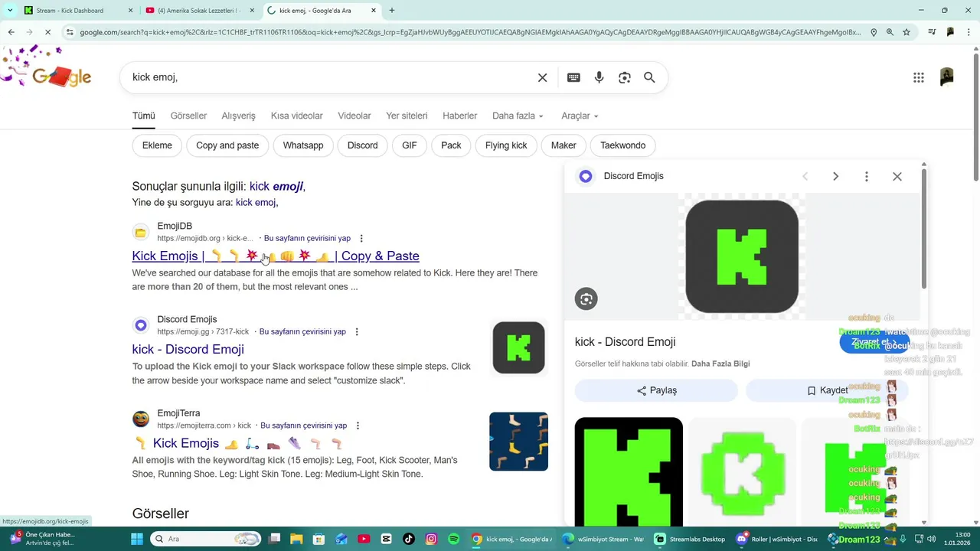Search inside image with the lens overlay icon
Viewport: 980px width, 551px height.
586,299
